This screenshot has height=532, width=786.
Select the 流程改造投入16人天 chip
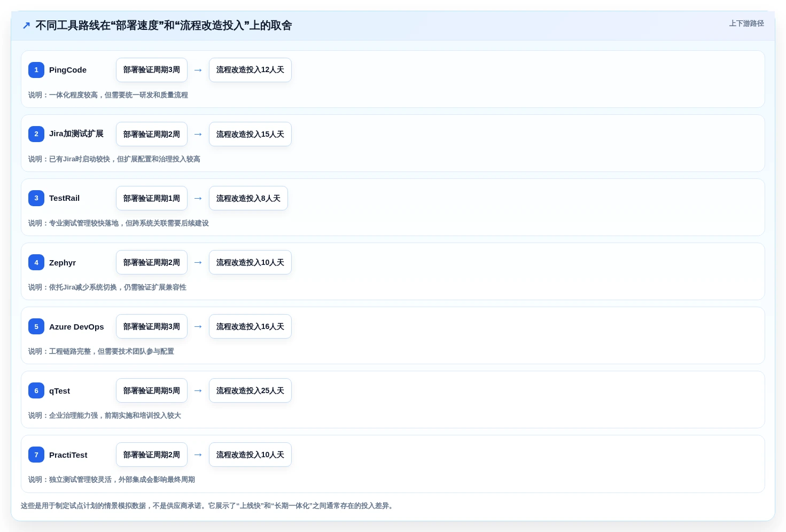(250, 326)
